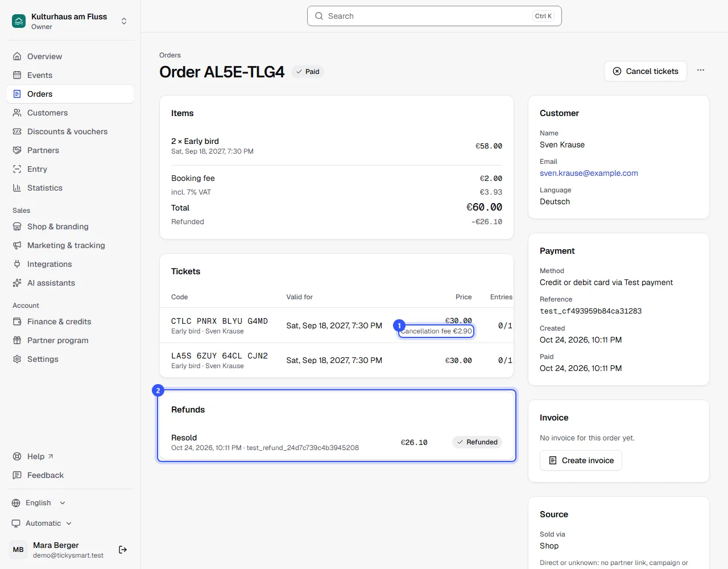Click the 2 × Early bird item
The image size is (728, 569).
point(195,141)
